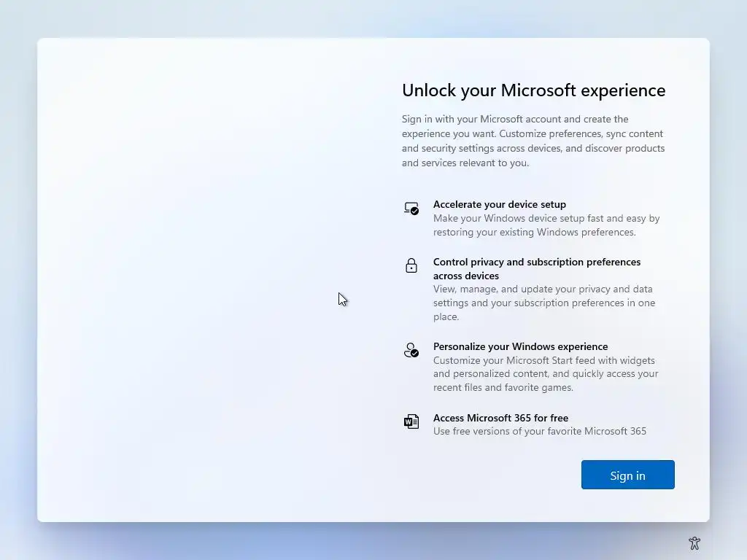Screen dimensions: 747x560
Task: Click 'Control privacy and subscription preferences' title
Action: (x=537, y=268)
